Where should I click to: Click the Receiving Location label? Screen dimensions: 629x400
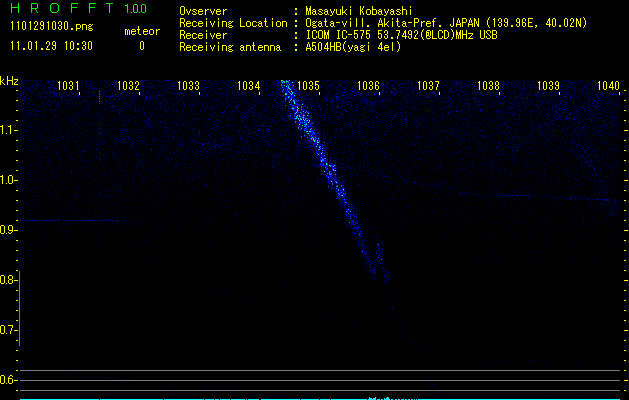tap(233, 23)
